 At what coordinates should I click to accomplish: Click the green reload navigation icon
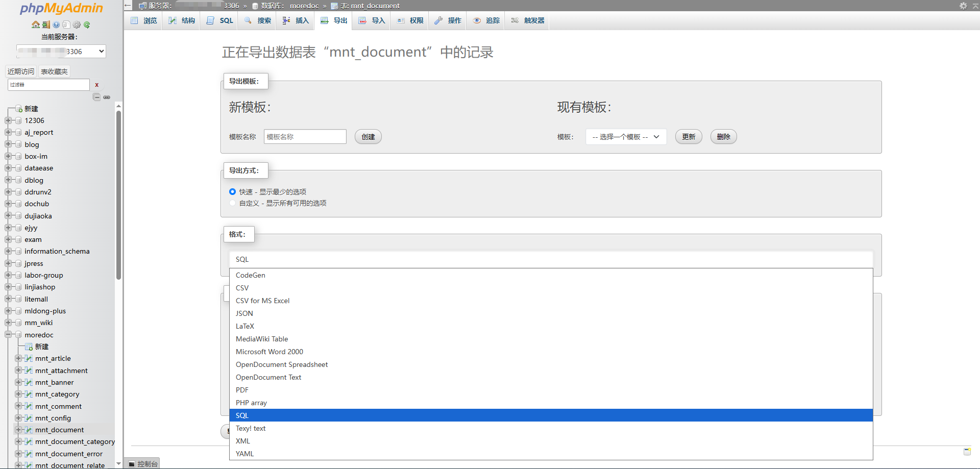(x=87, y=24)
